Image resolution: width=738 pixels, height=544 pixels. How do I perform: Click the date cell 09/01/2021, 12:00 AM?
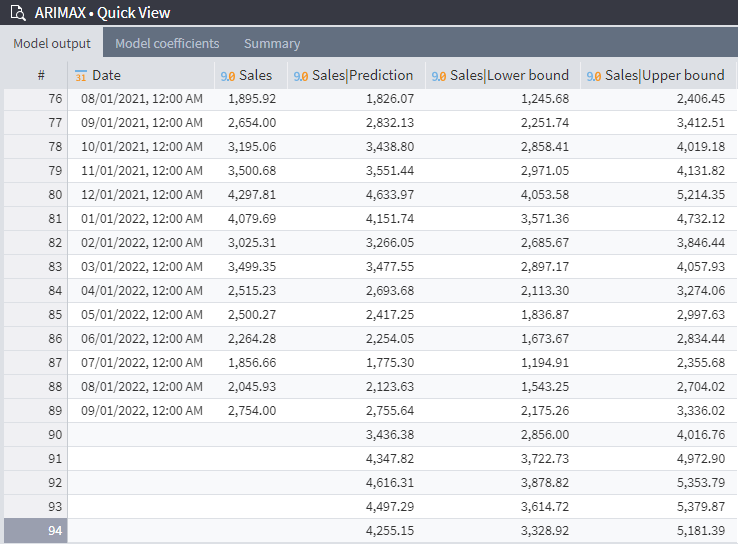pyautogui.click(x=142, y=123)
